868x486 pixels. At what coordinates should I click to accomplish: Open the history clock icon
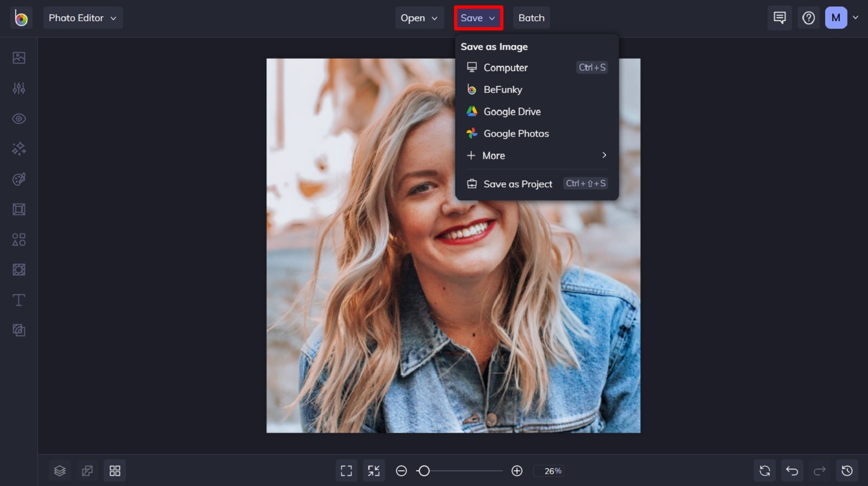pyautogui.click(x=847, y=471)
